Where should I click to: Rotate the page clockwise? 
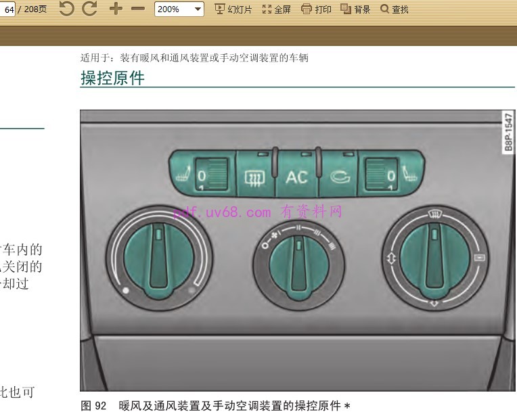[x=89, y=9]
